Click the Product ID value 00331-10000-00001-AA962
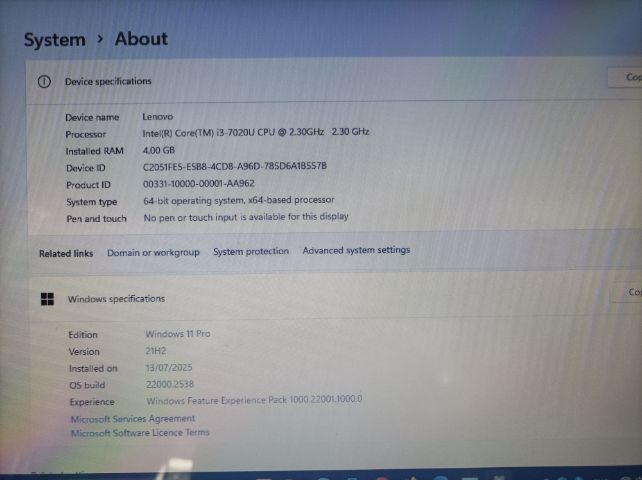Screen dimensions: 642x480 click(199, 183)
